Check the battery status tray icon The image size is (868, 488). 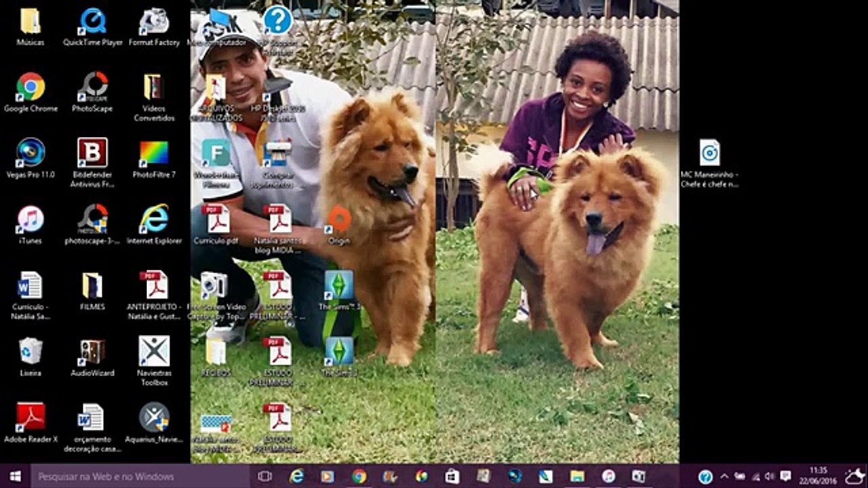click(x=740, y=476)
